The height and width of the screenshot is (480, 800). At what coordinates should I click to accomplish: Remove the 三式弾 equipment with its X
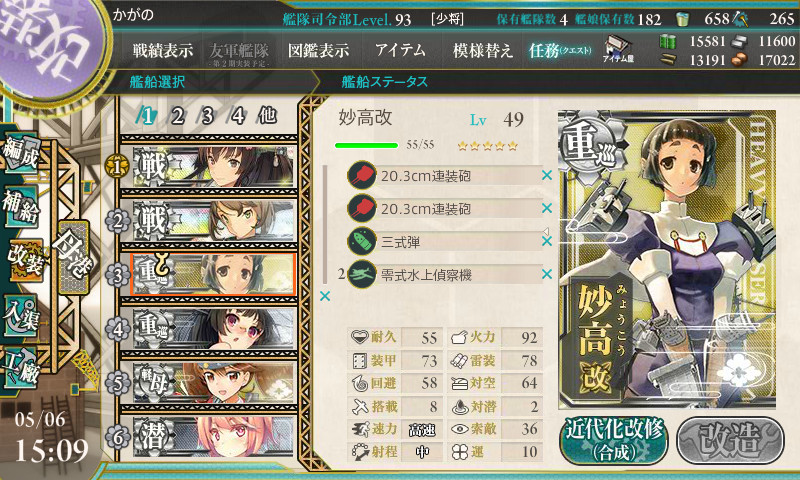pos(547,241)
